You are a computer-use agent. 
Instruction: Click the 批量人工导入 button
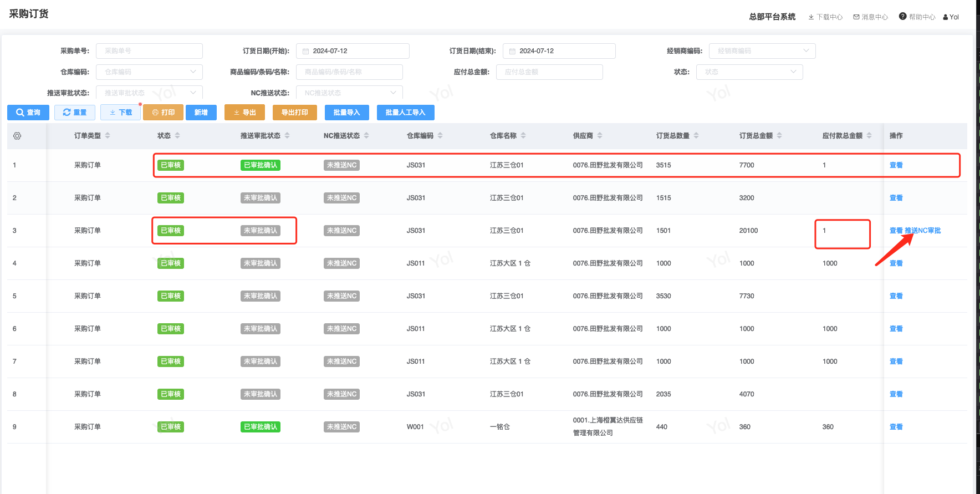pyautogui.click(x=405, y=113)
